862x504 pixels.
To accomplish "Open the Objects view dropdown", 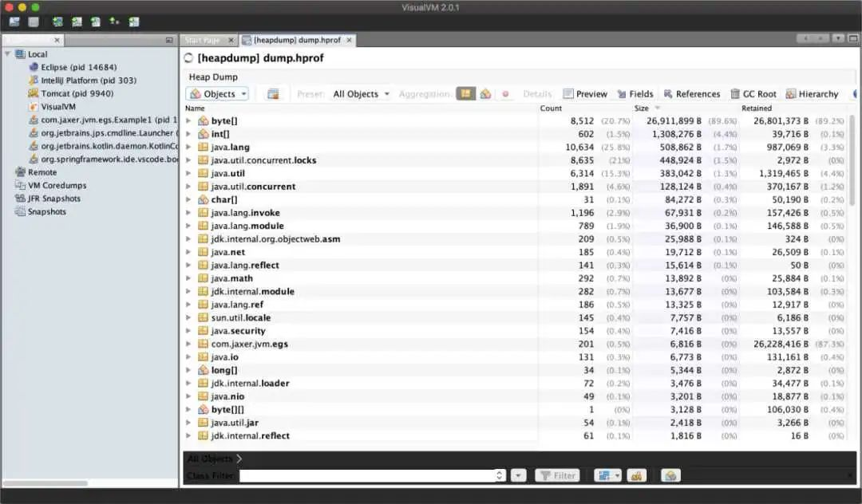I will (x=218, y=94).
